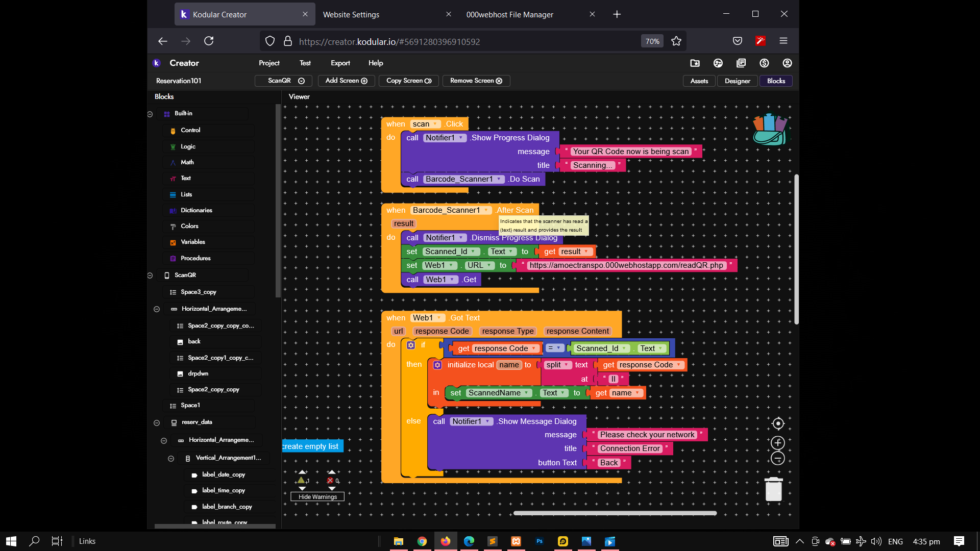Viewport: 980px width, 551px height.
Task: Click the Designer button
Action: click(x=737, y=81)
